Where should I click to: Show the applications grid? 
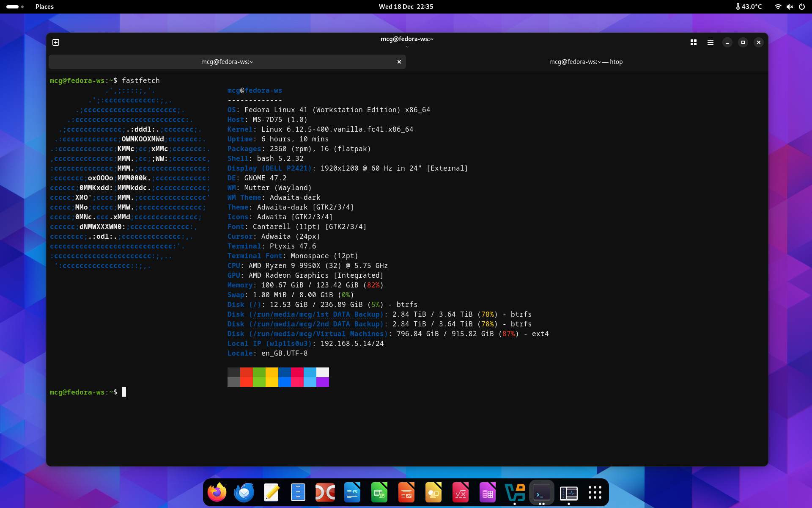click(x=595, y=492)
